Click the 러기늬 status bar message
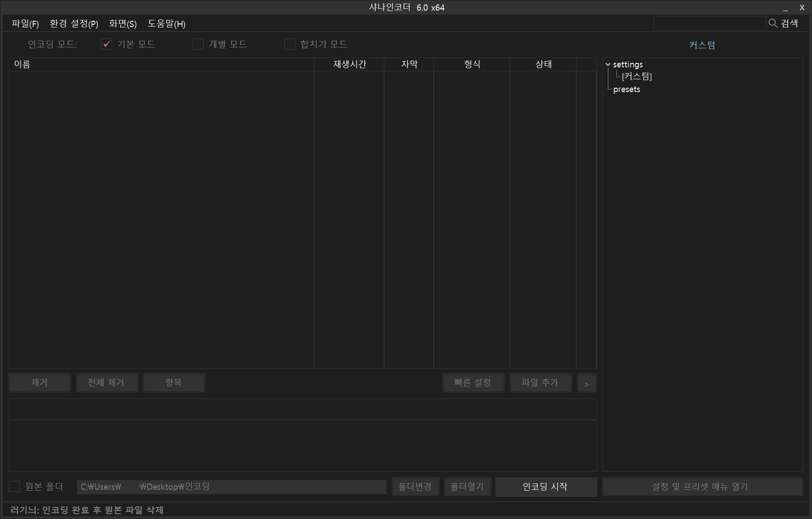Viewport: 812px width, 519px height. [87, 510]
